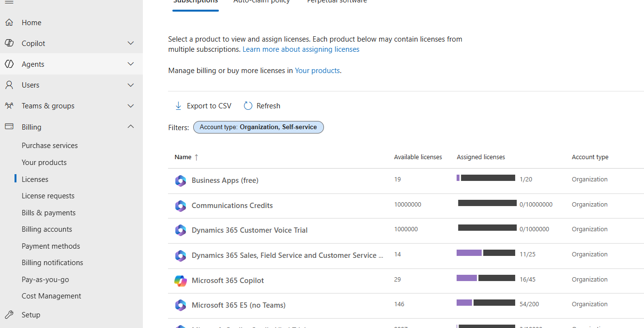The width and height of the screenshot is (644, 328).
Task: Click the Home icon in sidebar
Action: 9,22
